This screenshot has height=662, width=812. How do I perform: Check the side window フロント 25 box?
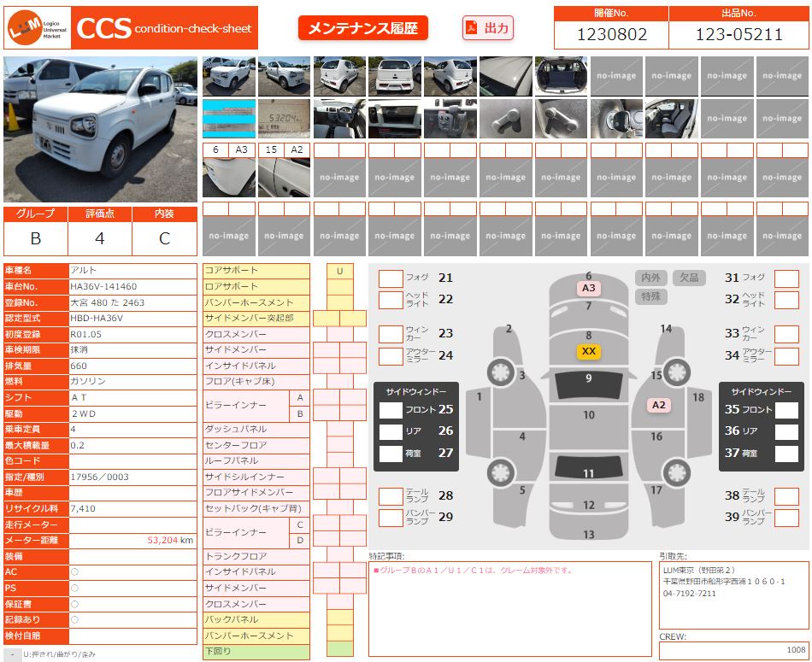point(391,410)
